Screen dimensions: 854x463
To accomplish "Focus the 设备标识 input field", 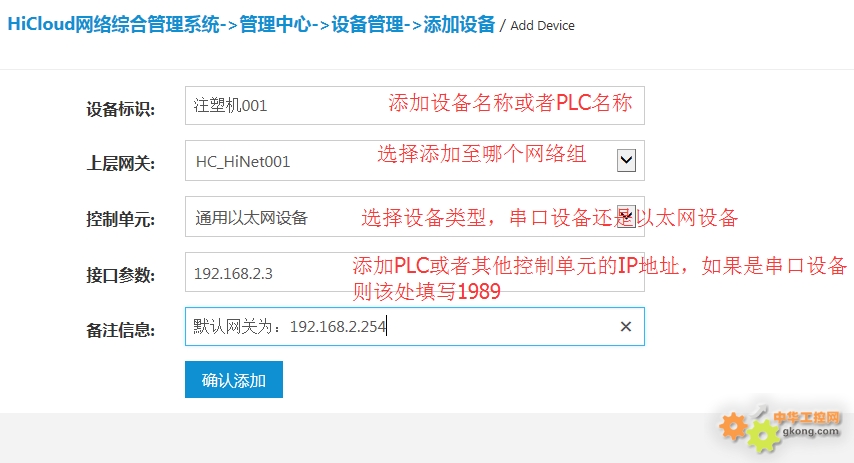I will 414,105.
